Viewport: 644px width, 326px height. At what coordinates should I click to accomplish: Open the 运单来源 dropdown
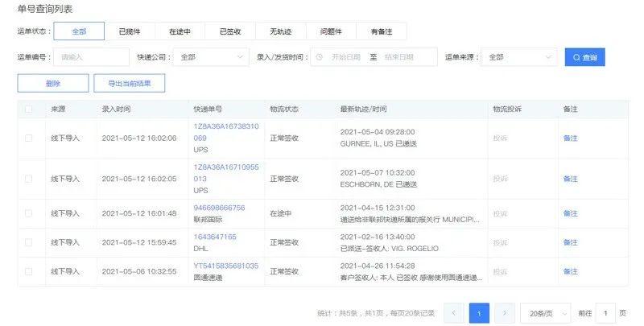coord(518,57)
